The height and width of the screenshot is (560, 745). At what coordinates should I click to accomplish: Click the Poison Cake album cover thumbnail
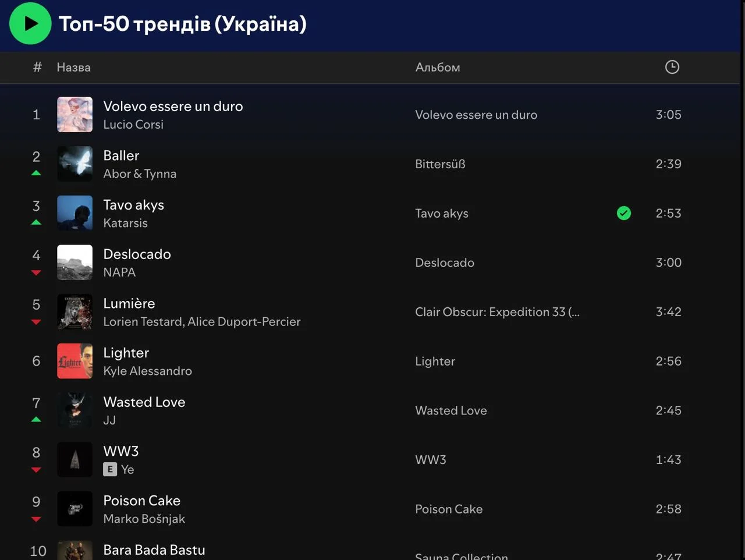(x=74, y=509)
